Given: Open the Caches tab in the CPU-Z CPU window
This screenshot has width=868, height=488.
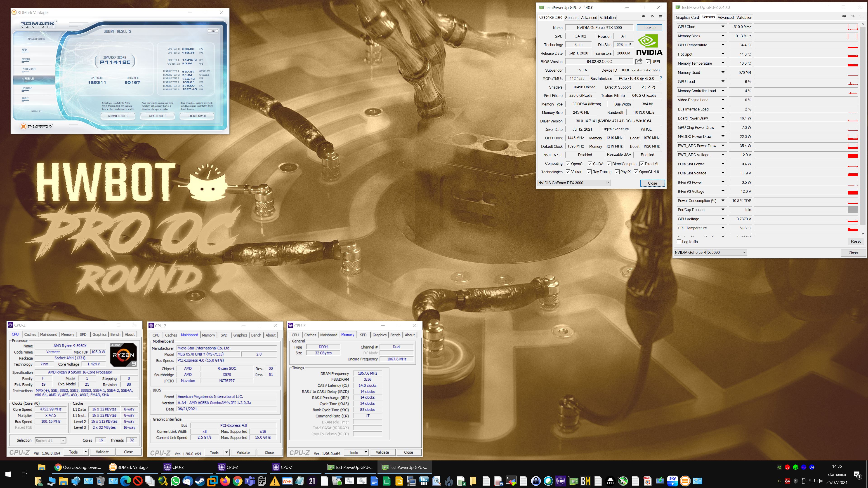Looking at the screenshot, I should click(30, 334).
